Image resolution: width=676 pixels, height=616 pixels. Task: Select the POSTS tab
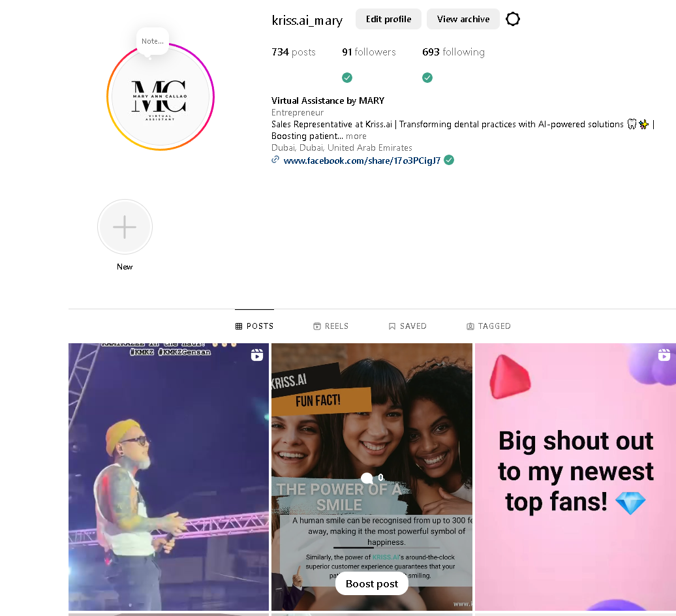coord(254,326)
